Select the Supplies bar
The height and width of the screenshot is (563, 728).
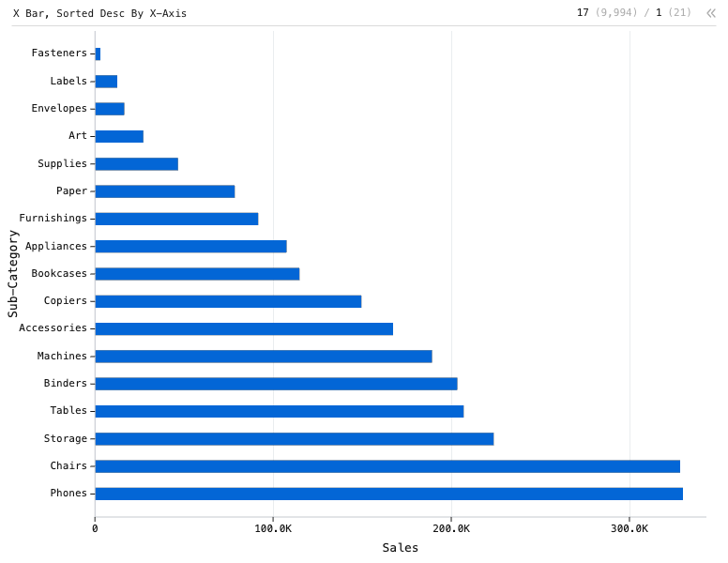point(137,164)
